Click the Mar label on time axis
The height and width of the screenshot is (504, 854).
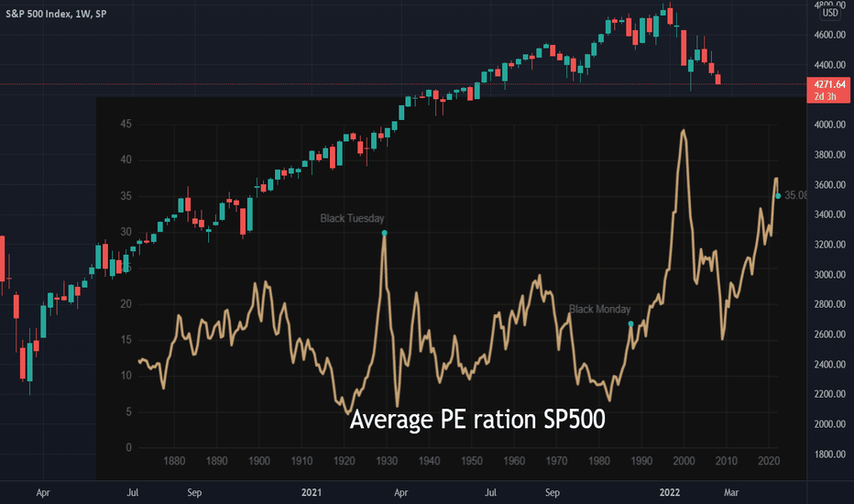(x=731, y=492)
